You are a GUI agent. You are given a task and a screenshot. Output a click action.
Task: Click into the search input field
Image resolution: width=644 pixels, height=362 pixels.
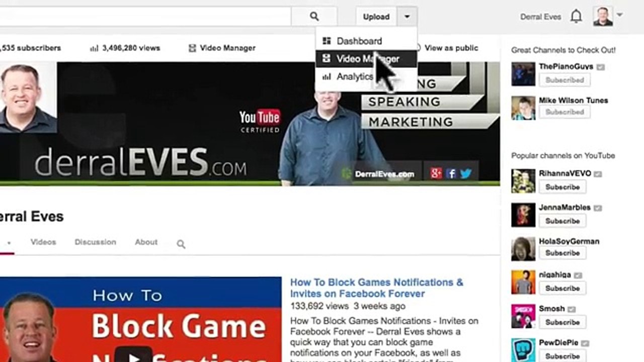(x=145, y=17)
